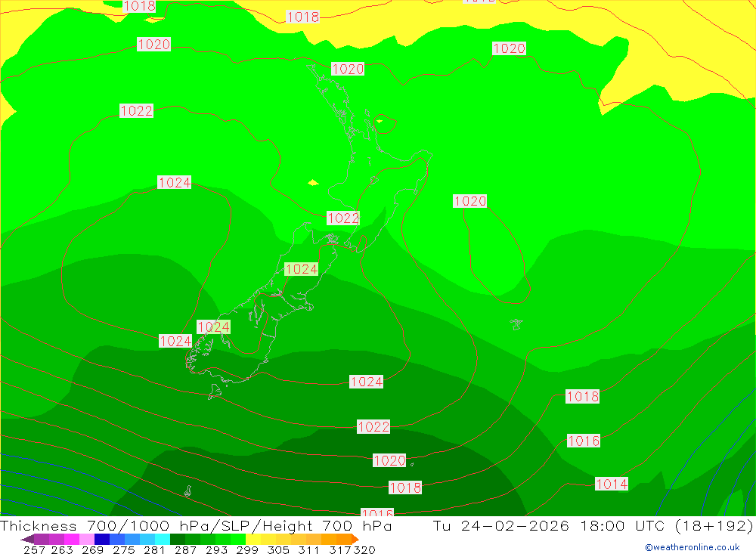The height and width of the screenshot is (554, 756).
Task: Click the 311 legend value
Action: tap(308, 549)
